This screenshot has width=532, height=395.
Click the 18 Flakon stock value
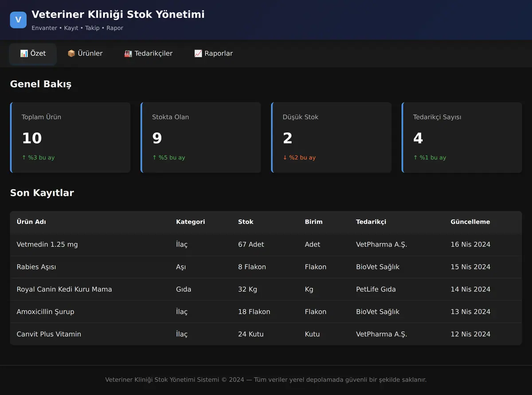tap(254, 312)
